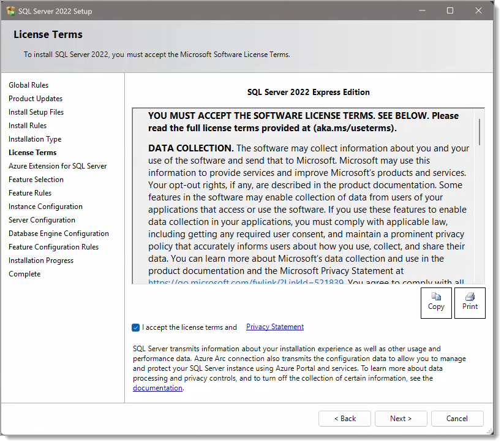
Task: Open the Privacy Statement link
Action: pos(275,327)
